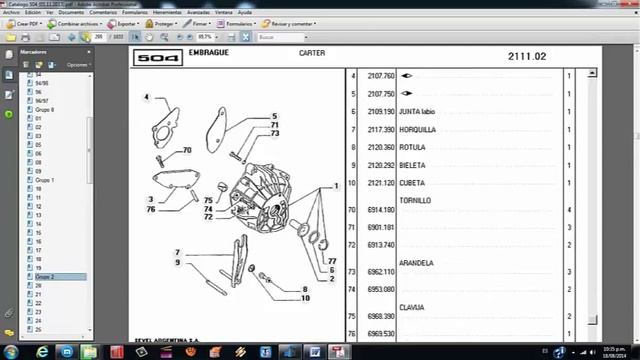The image size is (640, 360).
Task: Open the Signatures panel icon in the sidebar
Action: click(x=9, y=95)
